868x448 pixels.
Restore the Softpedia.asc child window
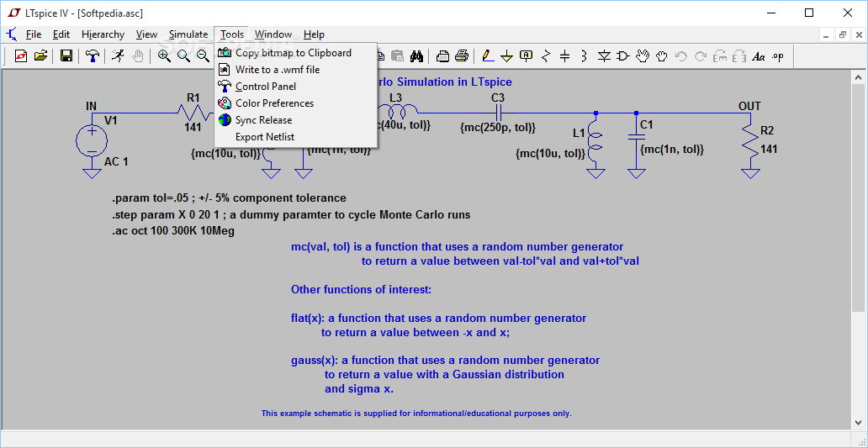843,34
